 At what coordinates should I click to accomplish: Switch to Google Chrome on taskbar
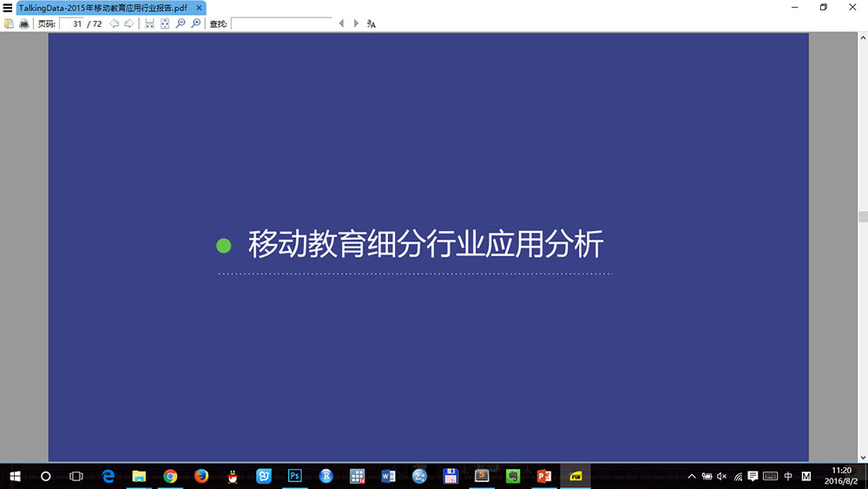(x=170, y=476)
